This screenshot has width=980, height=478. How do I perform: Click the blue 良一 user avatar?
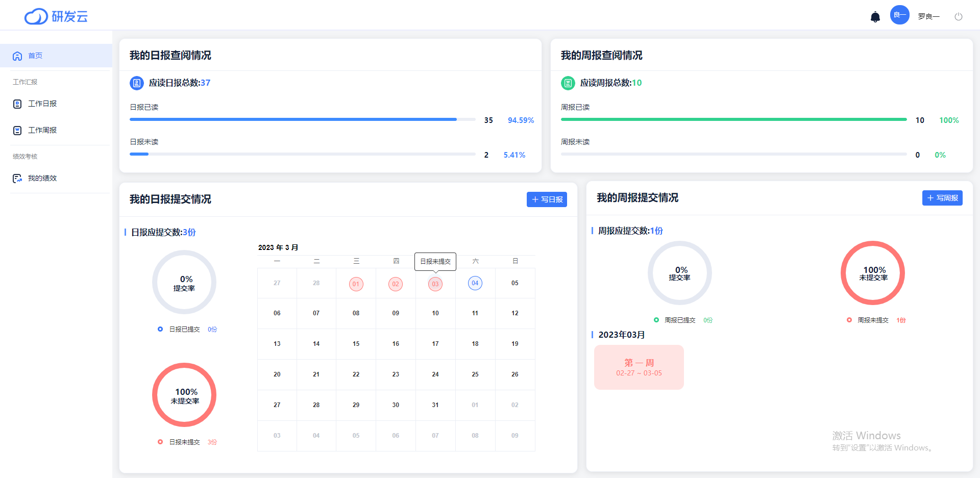coord(899,15)
